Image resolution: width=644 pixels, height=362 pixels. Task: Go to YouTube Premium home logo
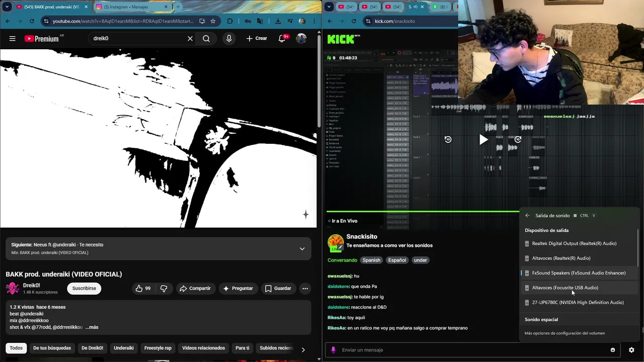pyautogui.click(x=41, y=38)
